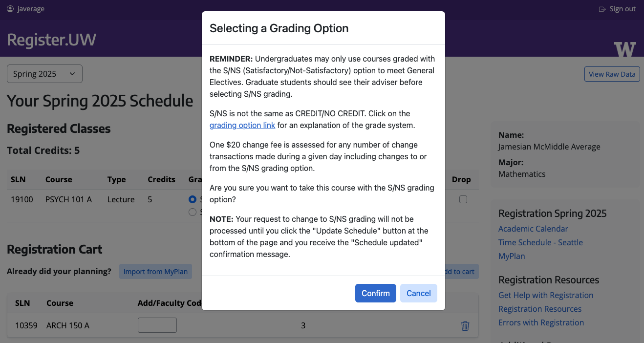Click Errors with Registration
Viewport: 644px width, 343px height.
(541, 322)
